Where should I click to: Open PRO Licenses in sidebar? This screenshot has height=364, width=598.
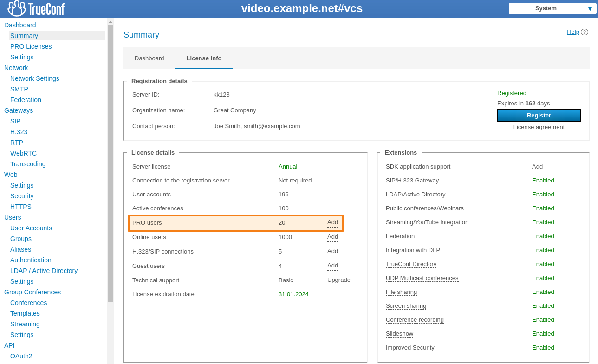(x=31, y=46)
